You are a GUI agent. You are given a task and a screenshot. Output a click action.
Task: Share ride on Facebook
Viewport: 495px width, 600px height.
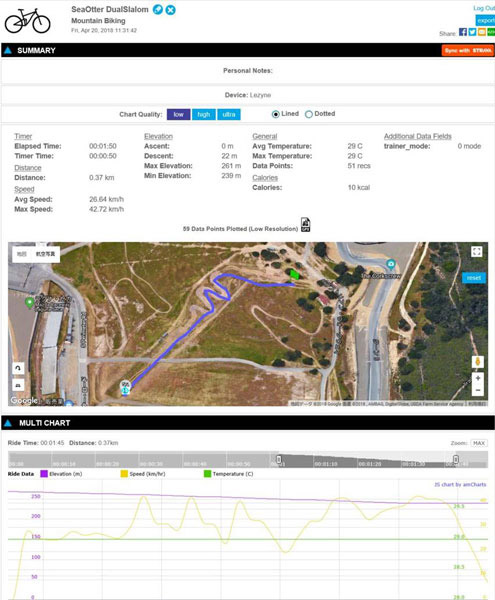point(463,32)
